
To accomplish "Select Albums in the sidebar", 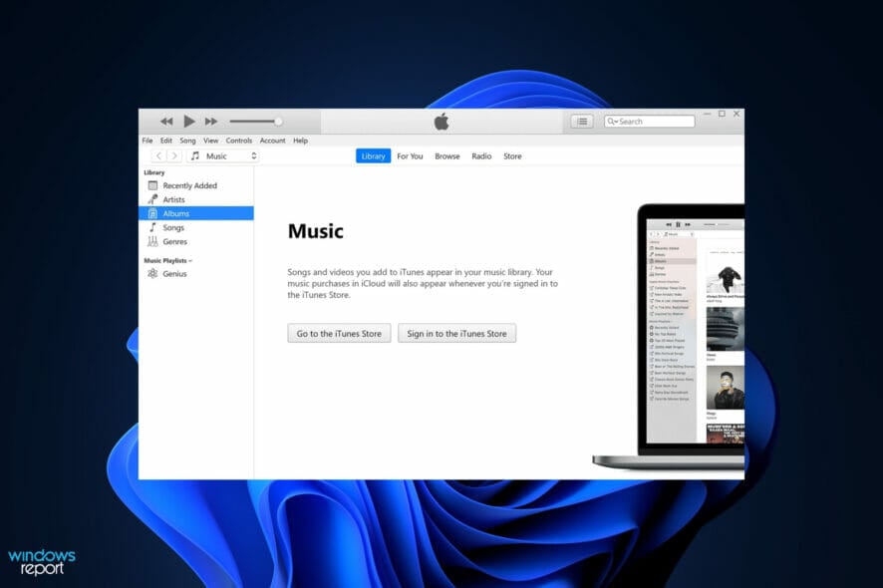I will tap(196, 213).
